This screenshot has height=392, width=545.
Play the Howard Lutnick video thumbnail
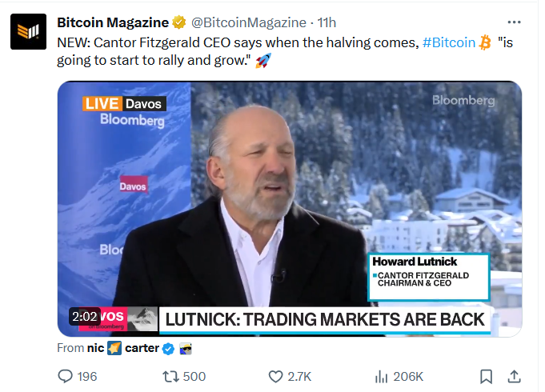tap(289, 208)
